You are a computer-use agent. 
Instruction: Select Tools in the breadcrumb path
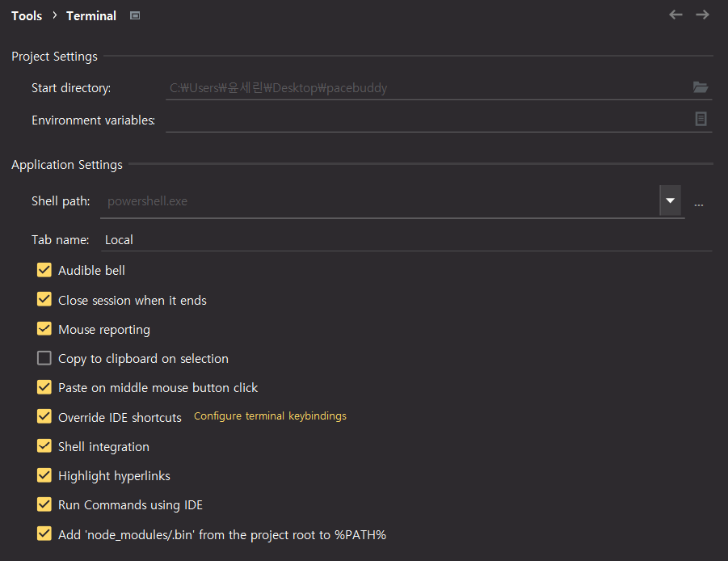[x=26, y=15]
